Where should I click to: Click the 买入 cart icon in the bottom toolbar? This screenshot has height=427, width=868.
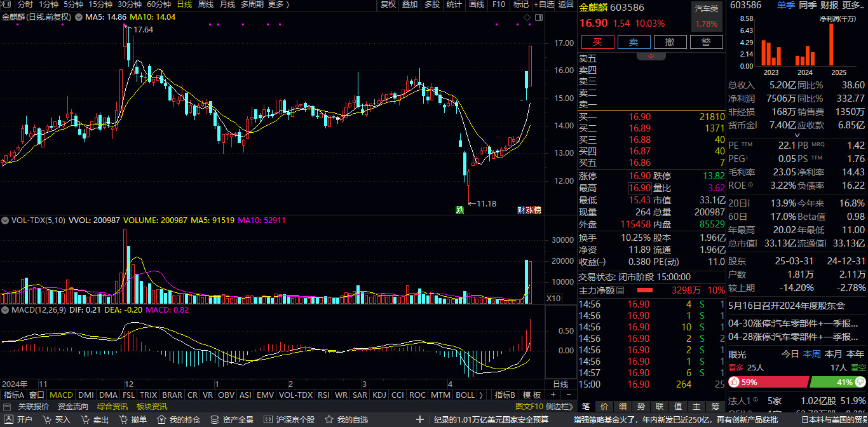click(x=46, y=420)
